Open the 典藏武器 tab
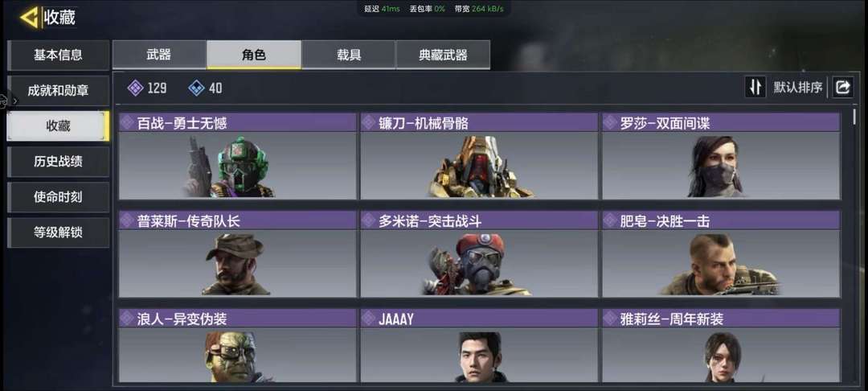Viewport: 868px width, 391px height. 443,55
